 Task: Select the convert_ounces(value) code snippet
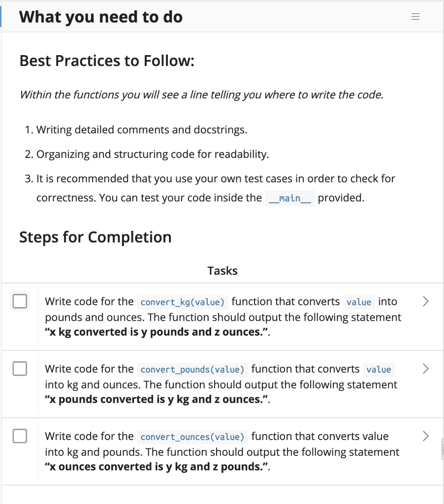coord(192,437)
